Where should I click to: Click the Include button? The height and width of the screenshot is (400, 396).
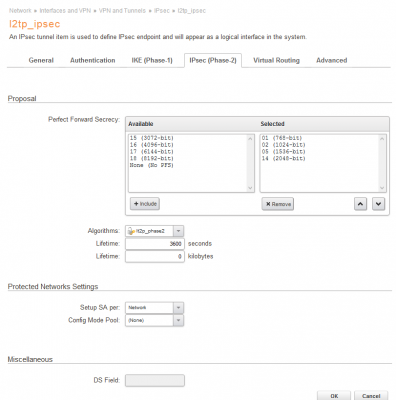[145, 204]
